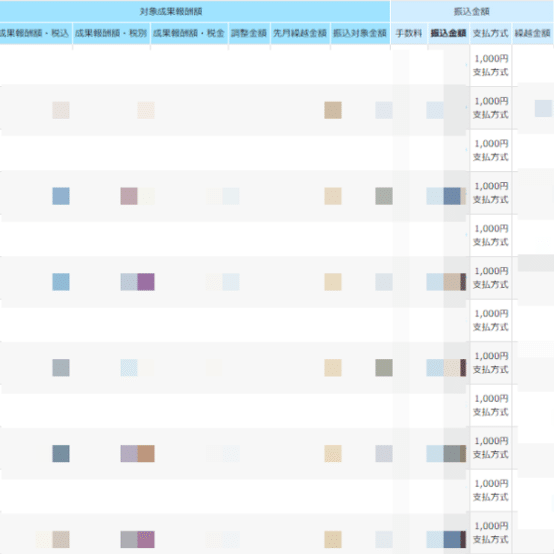Click the 調整金額 column header

(249, 33)
